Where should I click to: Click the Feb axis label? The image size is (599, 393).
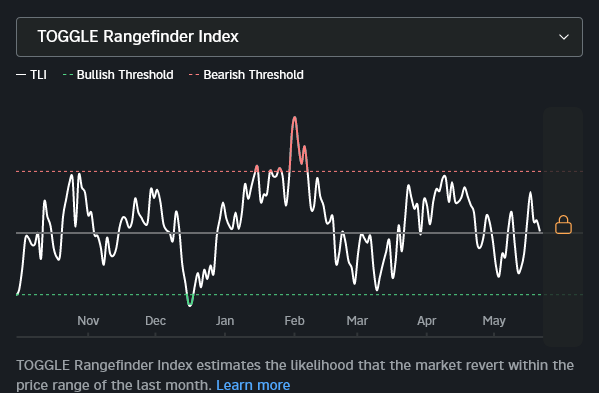click(x=294, y=320)
